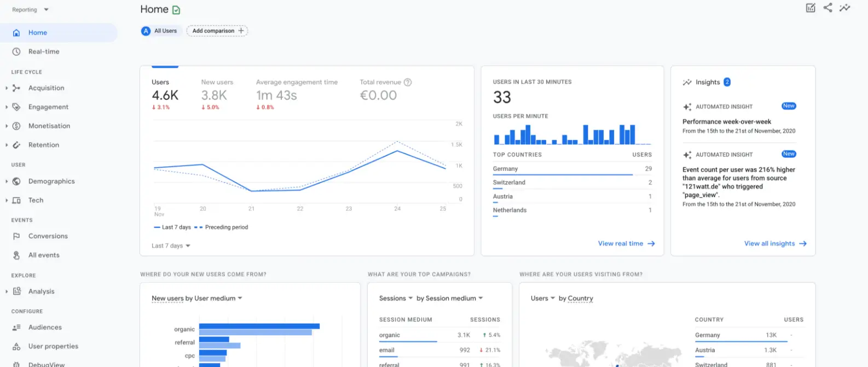The height and width of the screenshot is (367, 868).
Task: Click the Insights count badge
Action: click(x=727, y=82)
